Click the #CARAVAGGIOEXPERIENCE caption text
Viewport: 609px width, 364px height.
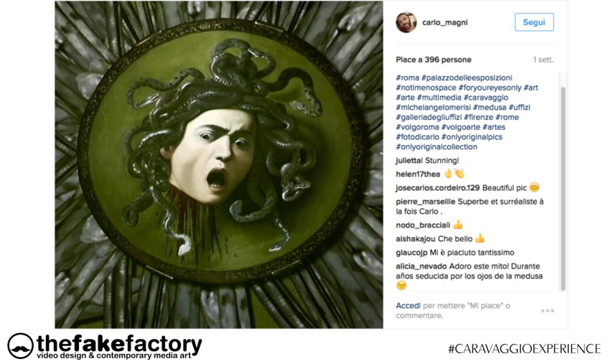coord(524,349)
